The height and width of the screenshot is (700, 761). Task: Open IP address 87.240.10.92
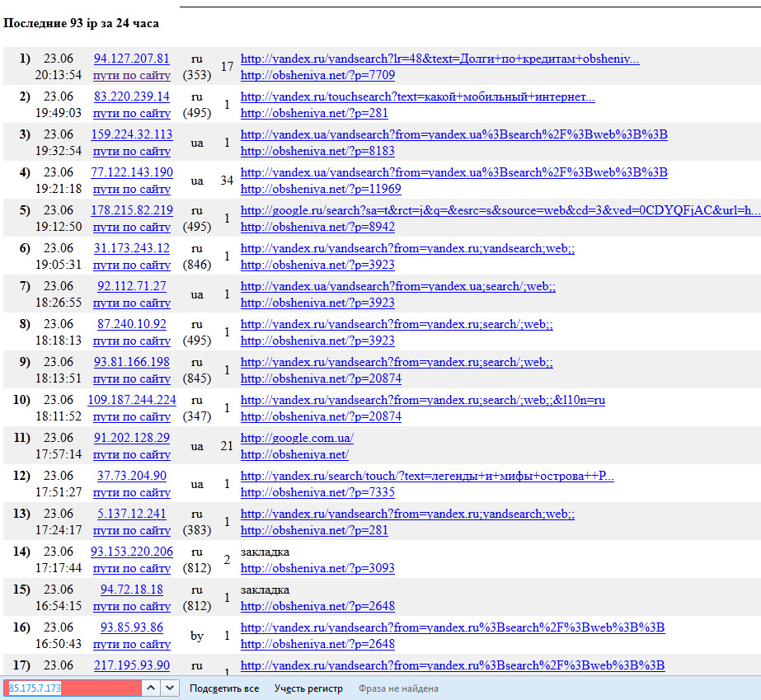coord(132,324)
